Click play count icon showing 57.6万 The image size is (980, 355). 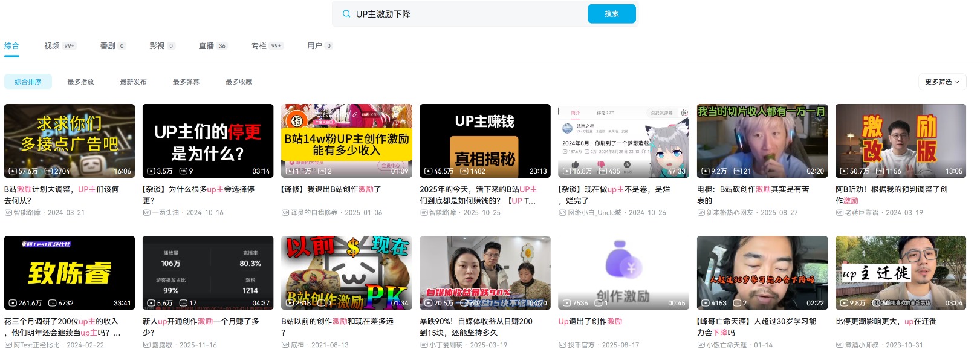click(x=13, y=171)
